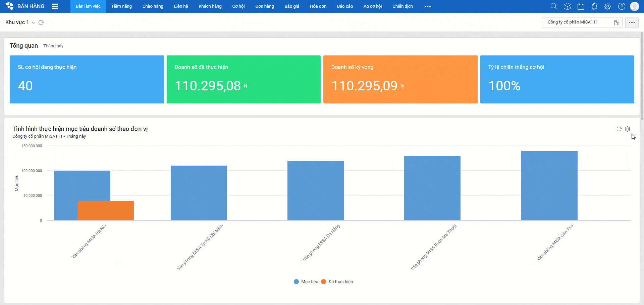
Task: Open Liên hệ menu
Action: click(181, 6)
